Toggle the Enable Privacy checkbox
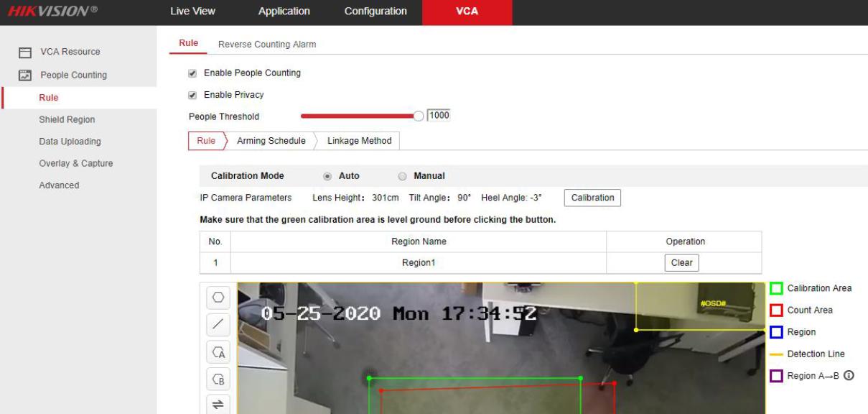Image resolution: width=868 pixels, height=414 pixels. [192, 95]
